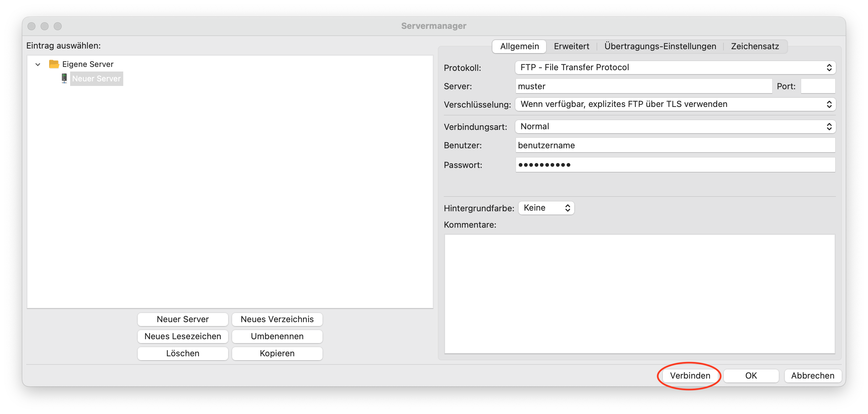Click inside the Passwort field
Viewport: 868px width, 414px height.
[x=675, y=165]
